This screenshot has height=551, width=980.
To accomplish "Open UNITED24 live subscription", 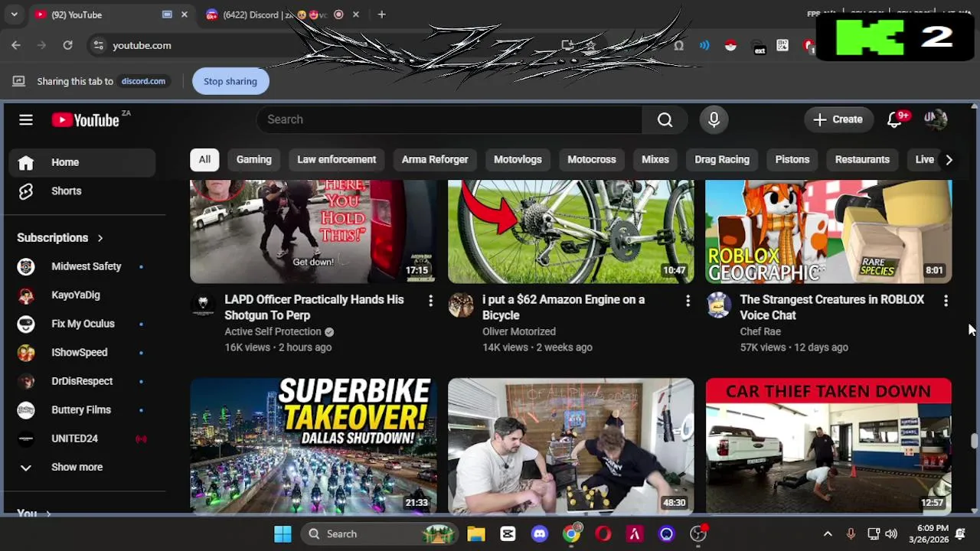I will click(83, 439).
